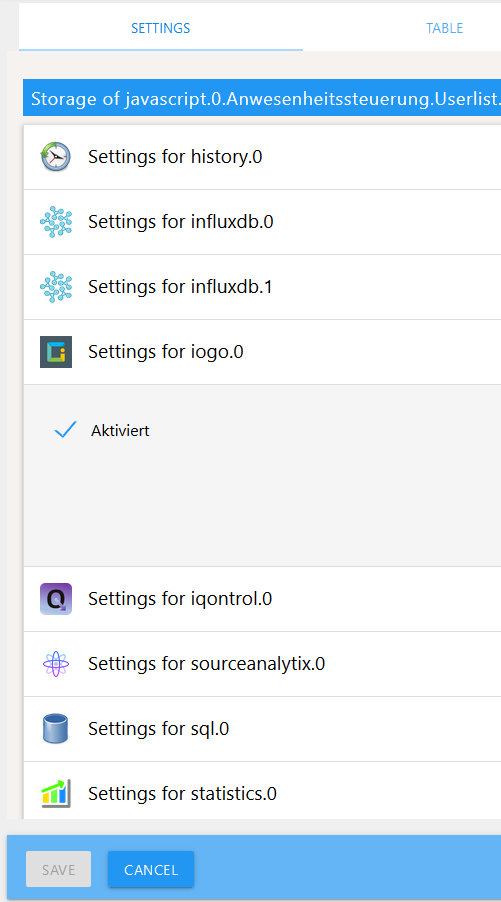
Task: Click the blue Storage of javascript.0 header
Action: click(262, 98)
